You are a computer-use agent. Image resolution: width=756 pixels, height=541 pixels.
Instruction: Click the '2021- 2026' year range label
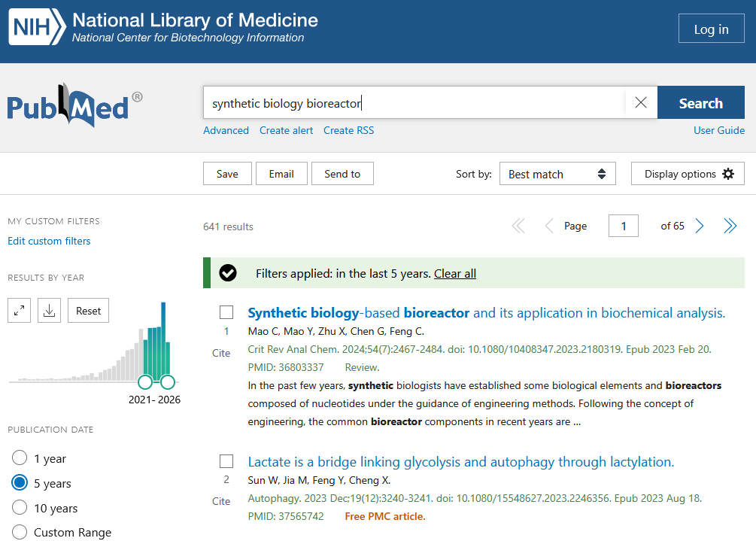point(154,400)
